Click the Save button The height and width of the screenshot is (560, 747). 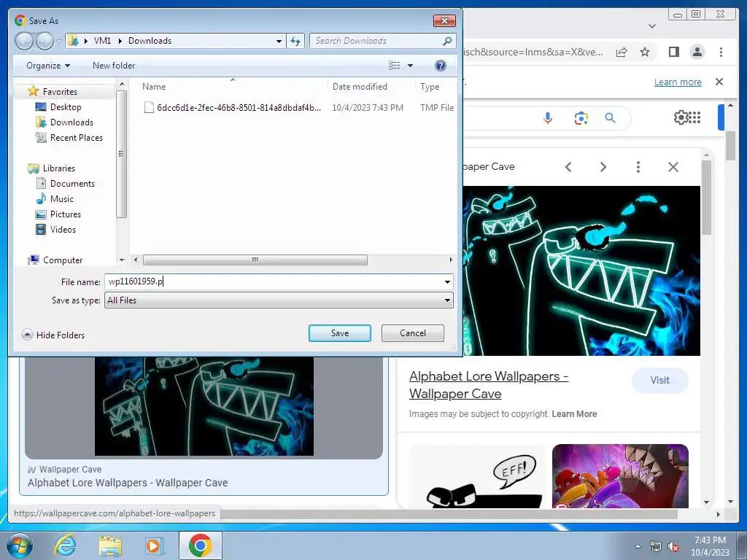point(340,333)
